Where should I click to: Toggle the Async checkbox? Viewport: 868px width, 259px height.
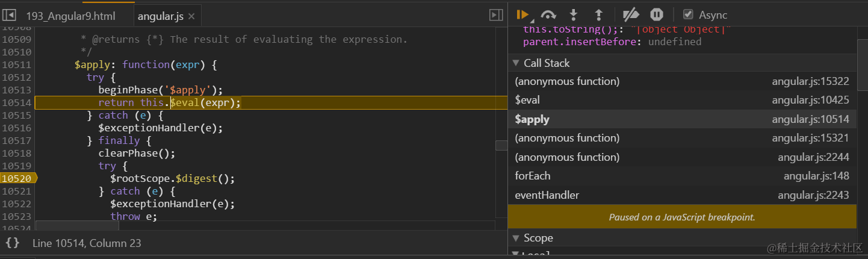[x=688, y=15]
